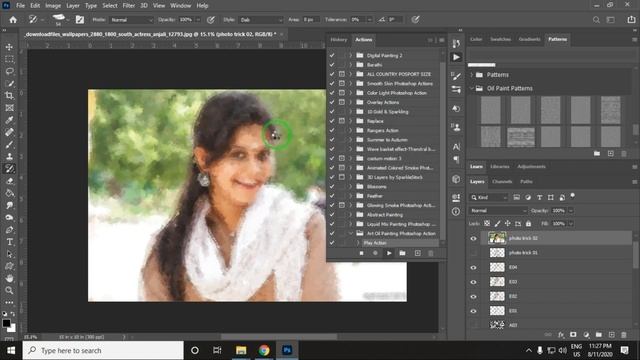Screen dimensions: 640x360
Task: Open the Image menu
Action: point(53,6)
